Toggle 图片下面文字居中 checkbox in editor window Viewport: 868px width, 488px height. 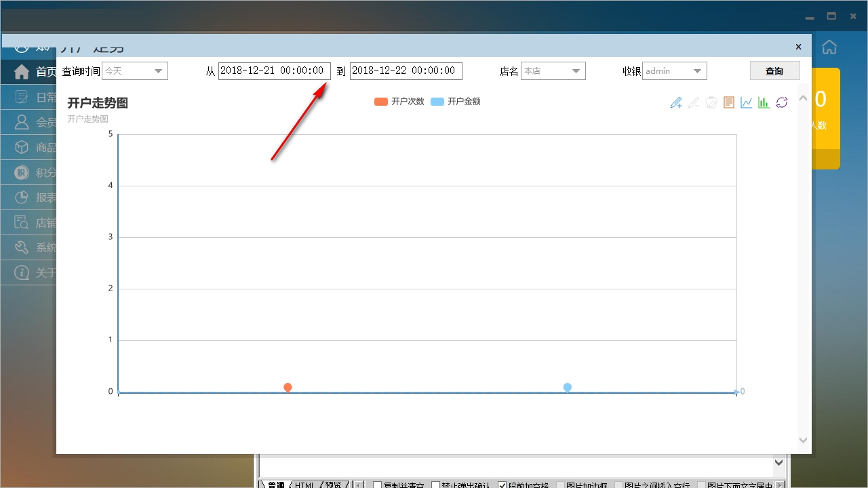[x=701, y=485]
